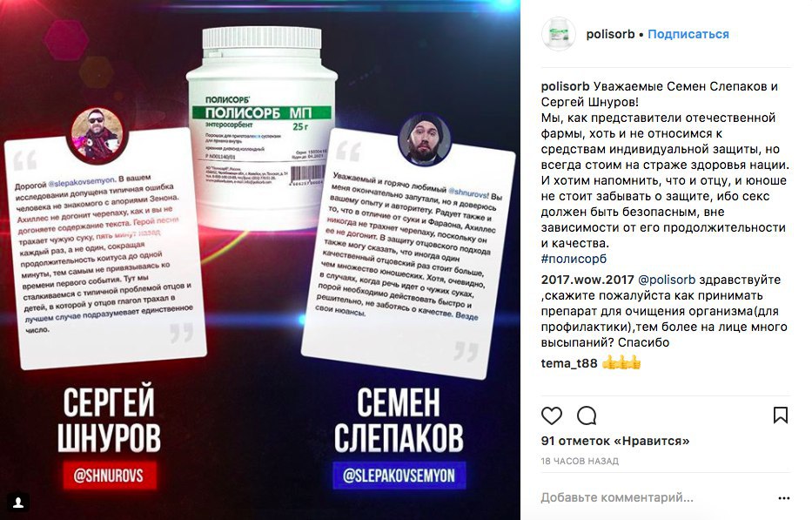Open commenter 2017.wow.2017 profile
Image resolution: width=812 pixels, height=520 pixels.
(587, 280)
